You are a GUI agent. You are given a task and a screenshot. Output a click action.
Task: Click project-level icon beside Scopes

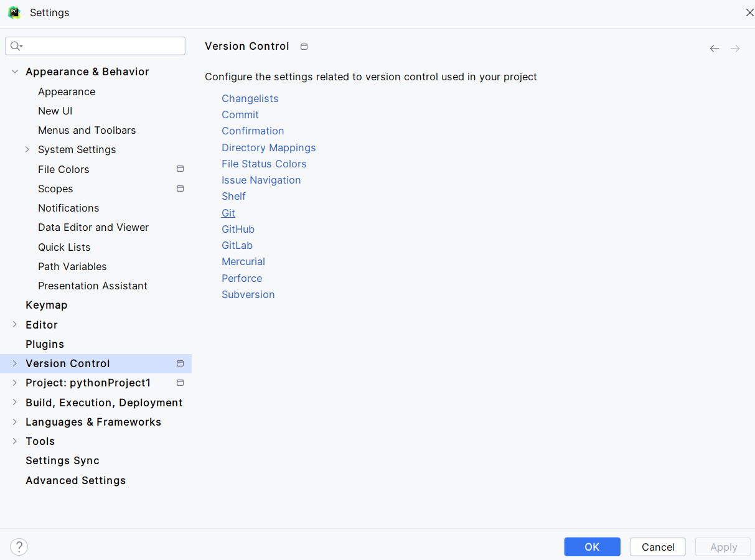(180, 189)
